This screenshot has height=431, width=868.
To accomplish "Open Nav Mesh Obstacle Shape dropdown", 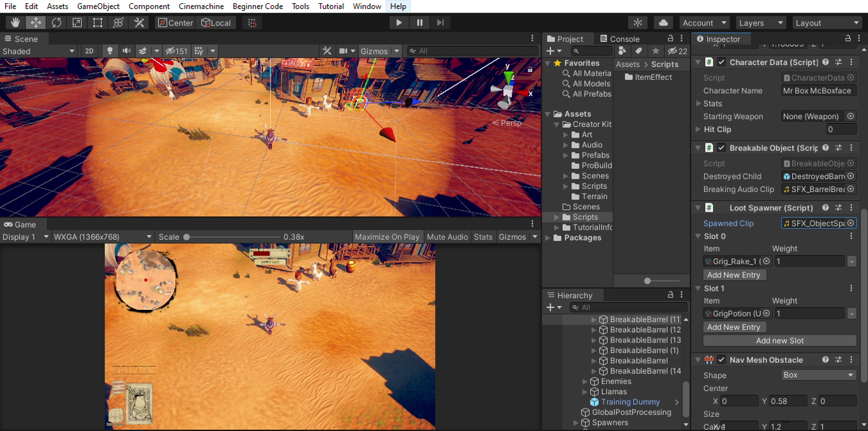I will tap(819, 376).
